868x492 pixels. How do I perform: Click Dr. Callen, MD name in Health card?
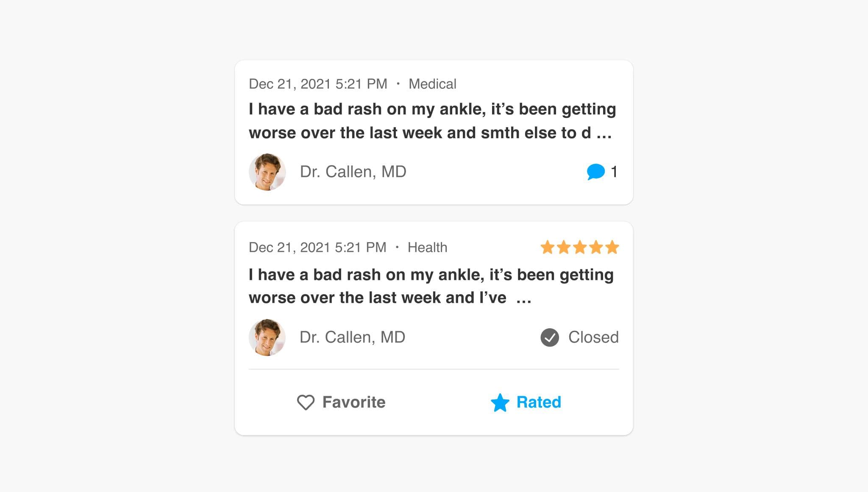pyautogui.click(x=352, y=337)
